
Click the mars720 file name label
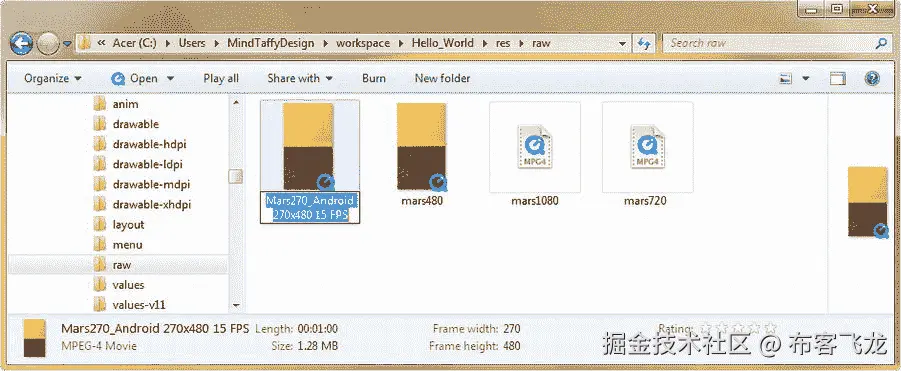645,202
